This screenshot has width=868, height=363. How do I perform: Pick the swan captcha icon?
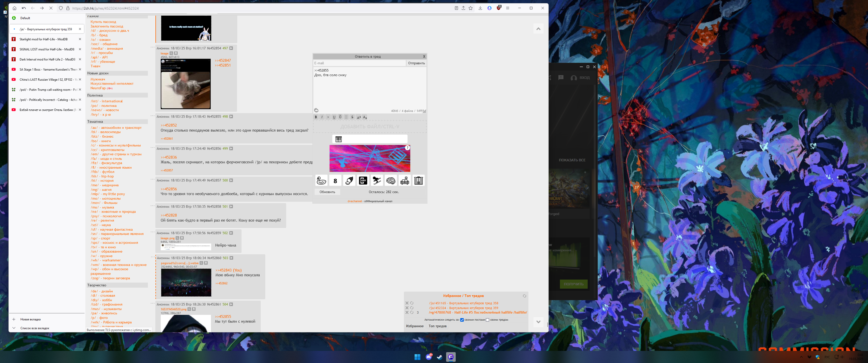click(321, 181)
